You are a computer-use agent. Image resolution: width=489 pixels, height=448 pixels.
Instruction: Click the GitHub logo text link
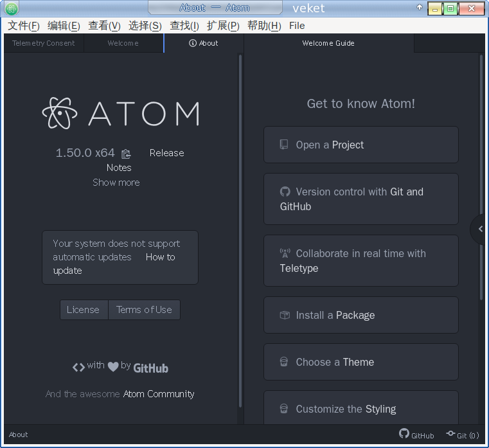151,368
